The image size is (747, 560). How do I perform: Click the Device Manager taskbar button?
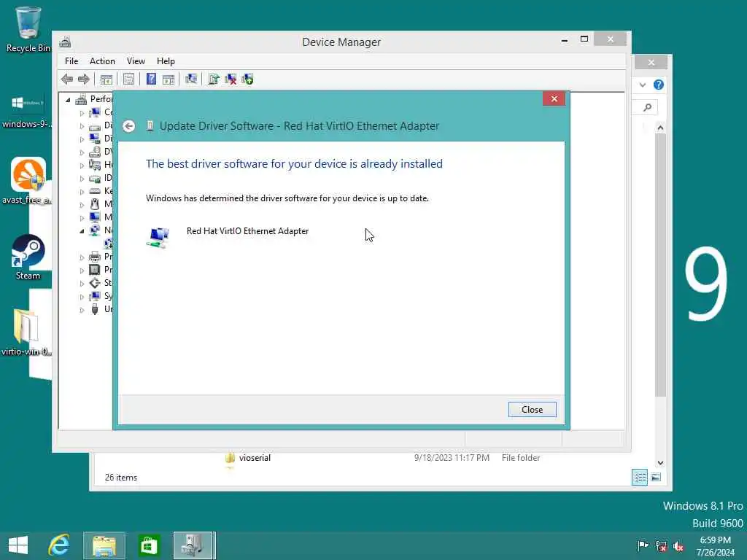tap(194, 545)
